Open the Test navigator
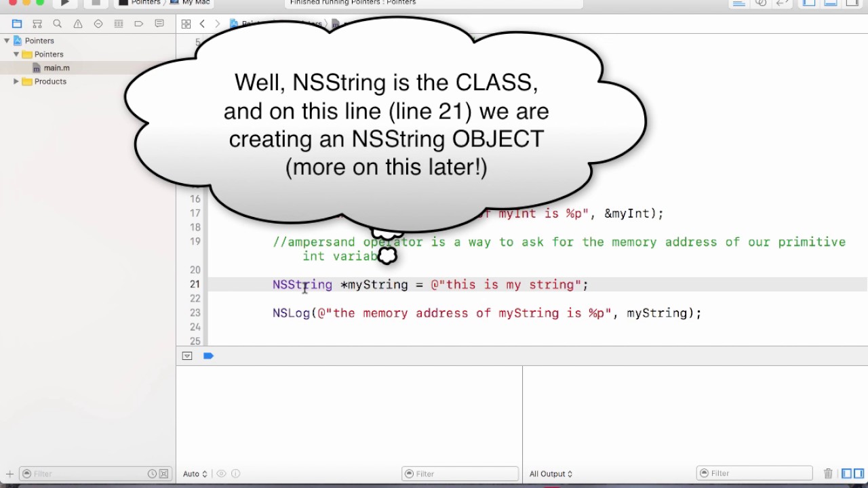 pyautogui.click(x=98, y=24)
